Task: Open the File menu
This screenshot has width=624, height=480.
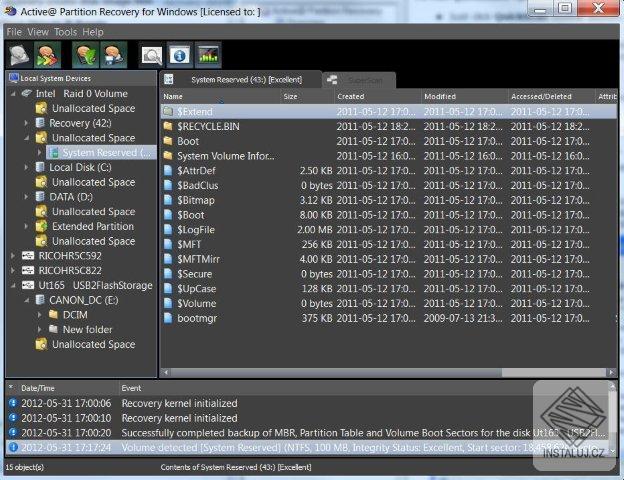Action: 14,32
